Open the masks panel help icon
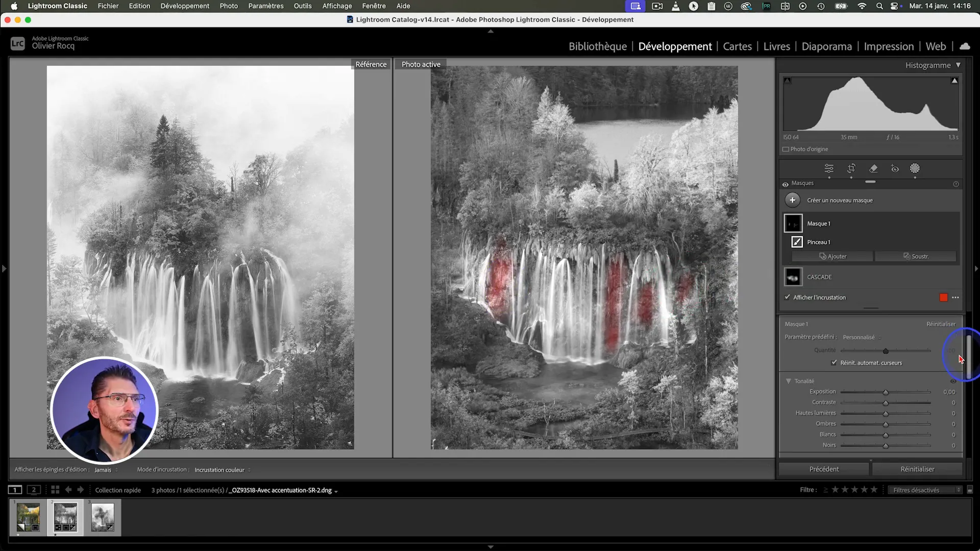The image size is (980, 551). click(956, 184)
